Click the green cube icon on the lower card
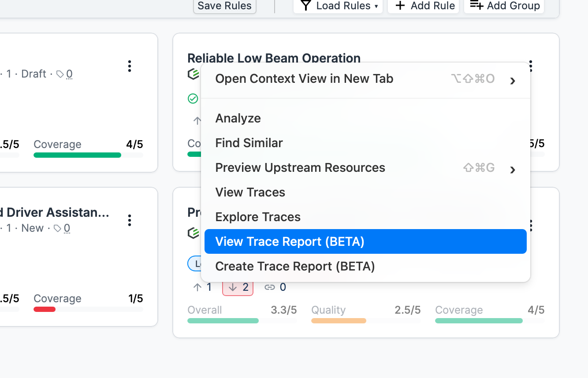Viewport: 588px width, 378px height. [x=193, y=233]
